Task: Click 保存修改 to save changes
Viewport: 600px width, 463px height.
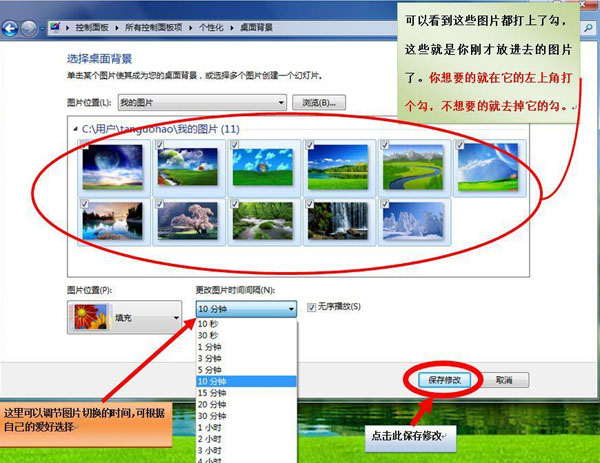Action: pos(443,380)
